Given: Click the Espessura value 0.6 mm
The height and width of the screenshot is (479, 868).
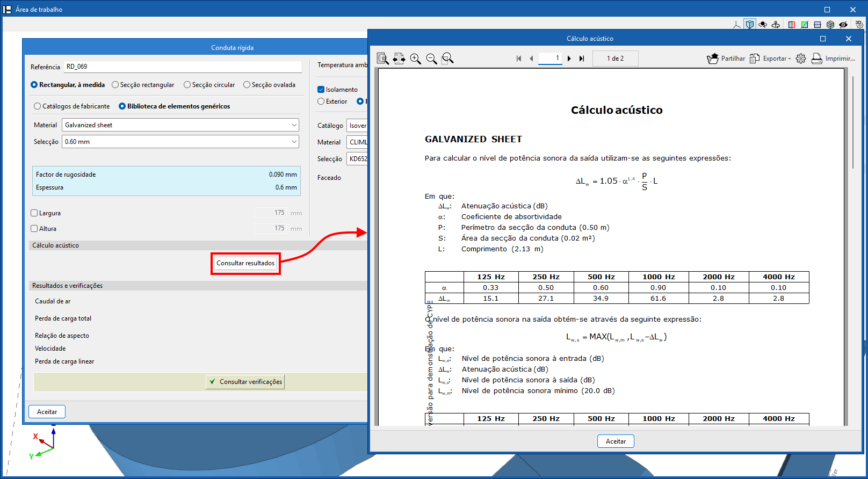Looking at the screenshot, I should coord(286,187).
